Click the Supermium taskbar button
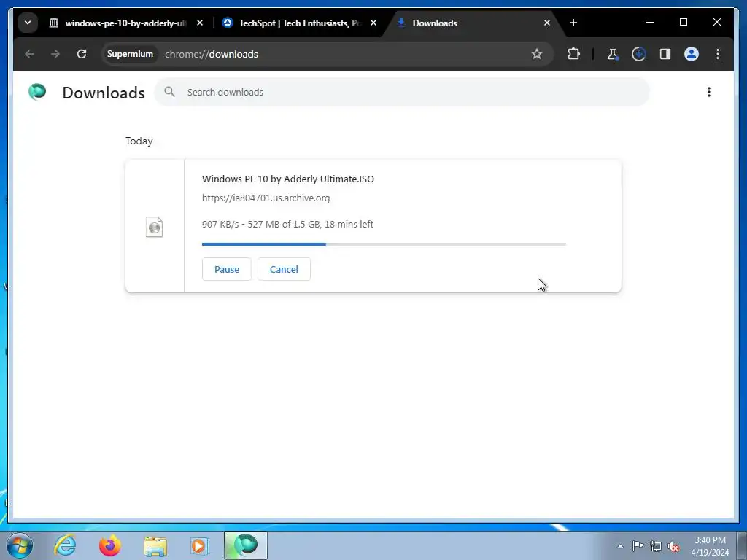The image size is (747, 560). [246, 545]
